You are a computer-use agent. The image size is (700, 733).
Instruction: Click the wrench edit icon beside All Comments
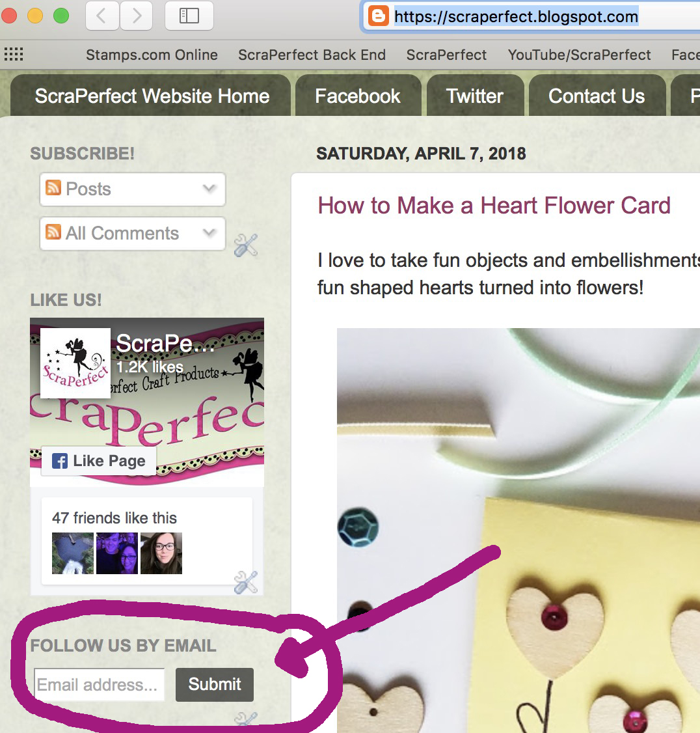[246, 245]
